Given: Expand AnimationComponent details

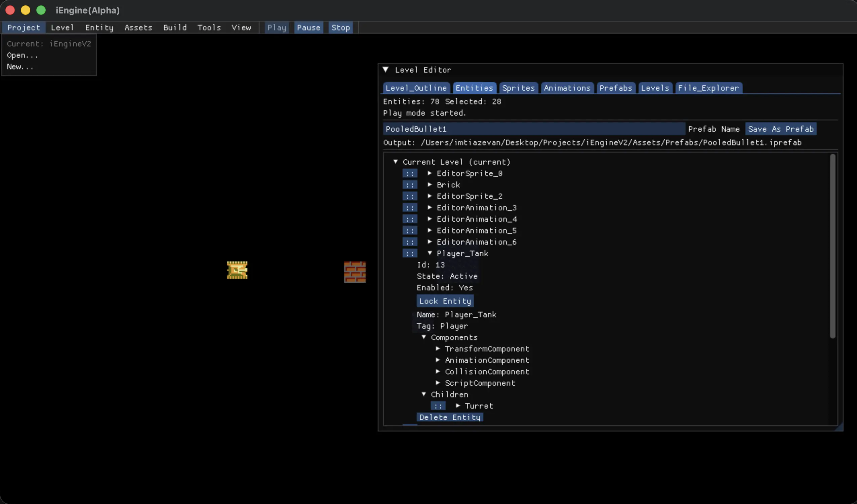Looking at the screenshot, I should 438,360.
